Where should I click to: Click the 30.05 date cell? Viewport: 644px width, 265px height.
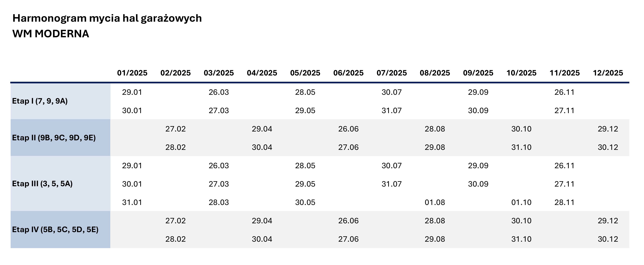(305, 202)
